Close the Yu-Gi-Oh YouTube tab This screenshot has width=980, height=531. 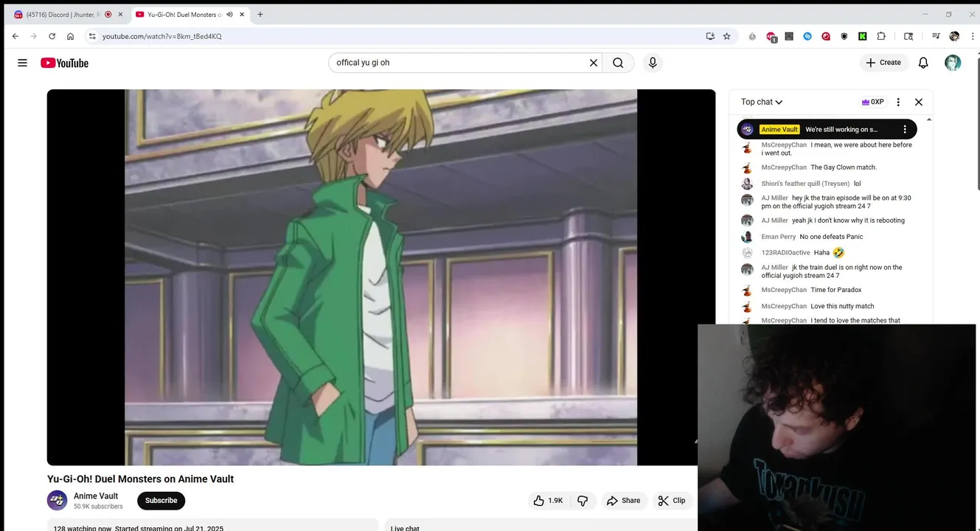(242, 14)
